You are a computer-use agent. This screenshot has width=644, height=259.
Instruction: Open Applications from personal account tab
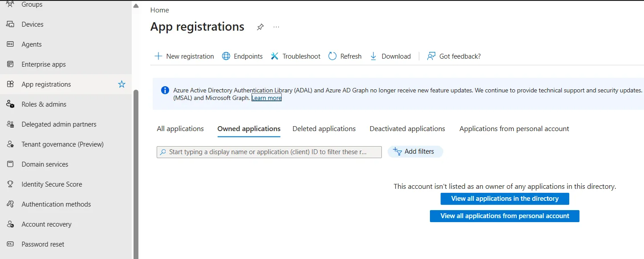point(514,128)
